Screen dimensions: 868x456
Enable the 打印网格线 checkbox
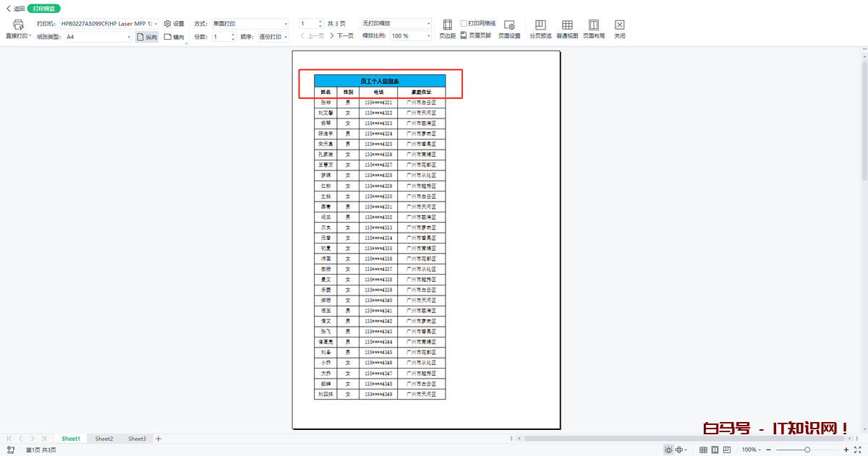coord(464,23)
